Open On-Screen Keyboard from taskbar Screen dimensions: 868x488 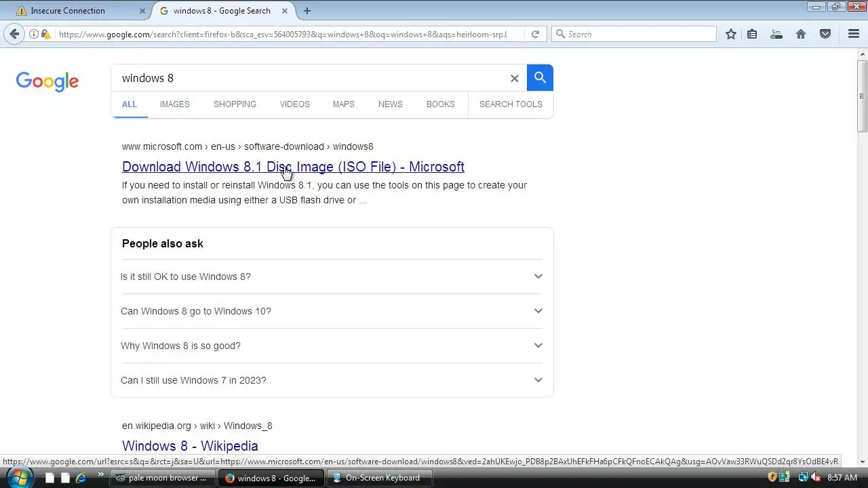(378, 478)
